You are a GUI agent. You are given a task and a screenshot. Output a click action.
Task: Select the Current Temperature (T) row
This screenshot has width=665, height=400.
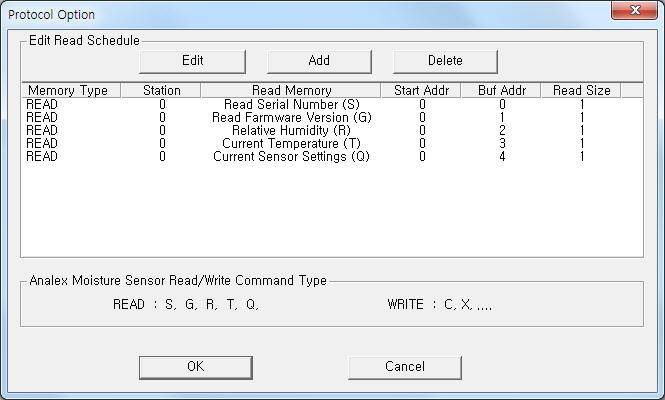tap(332, 143)
